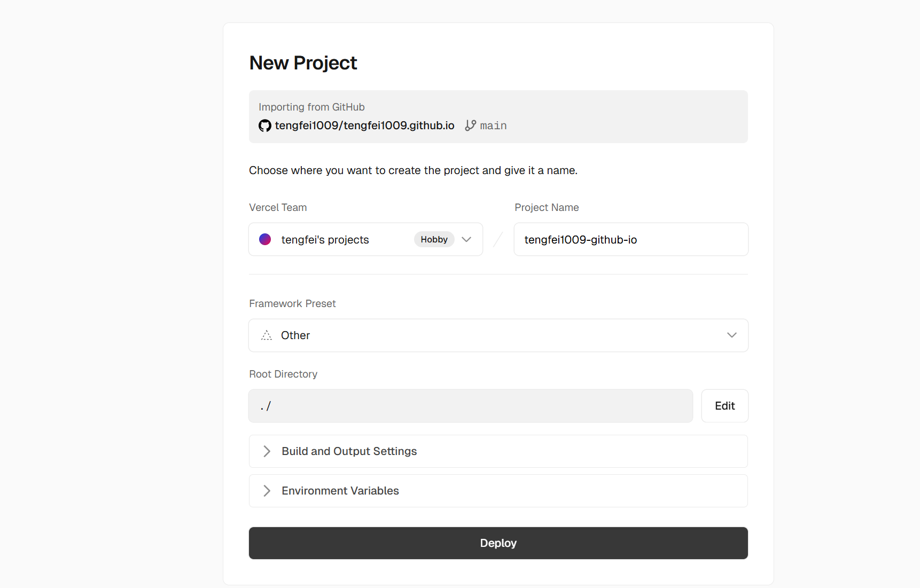Viewport: 920px width, 588px height.
Task: Click the tengfei1009/tengfei1009.github.io repository name
Action: coord(364,126)
